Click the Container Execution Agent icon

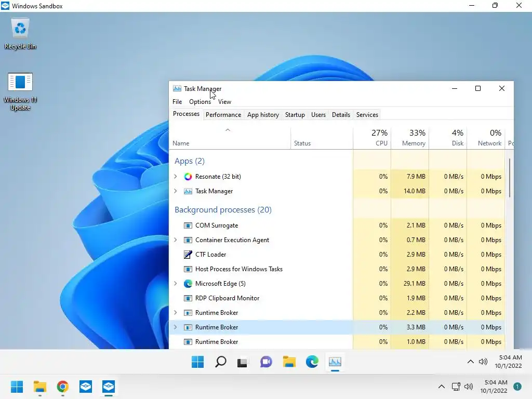188,240
